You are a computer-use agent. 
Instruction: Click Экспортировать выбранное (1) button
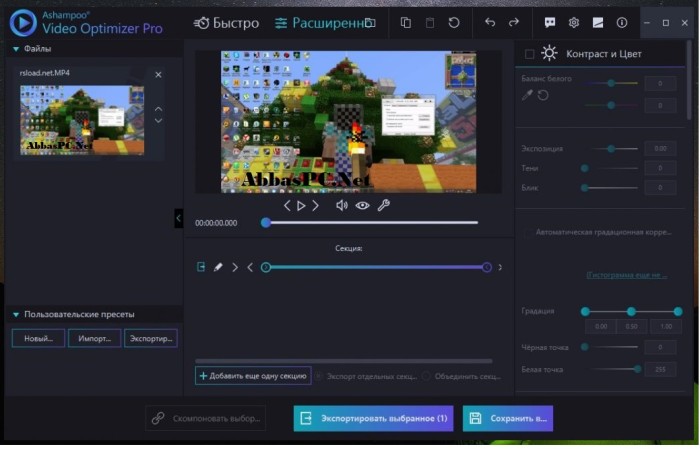(373, 418)
